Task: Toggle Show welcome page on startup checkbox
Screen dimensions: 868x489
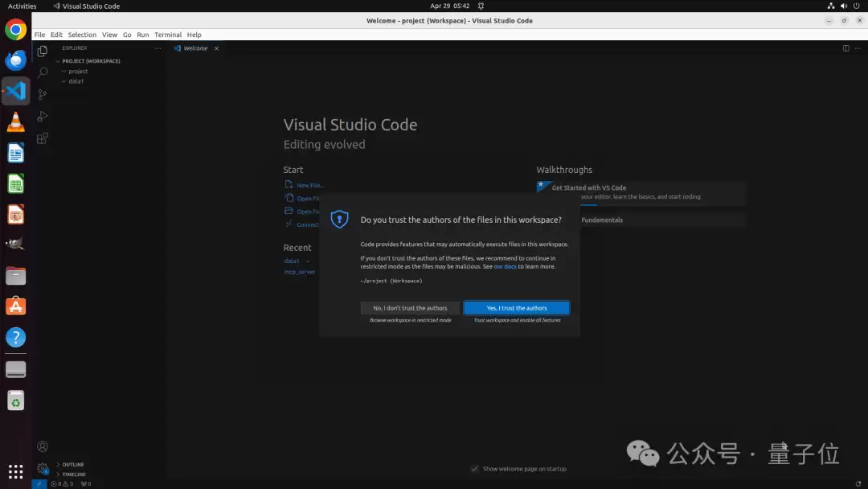Action: tap(474, 469)
